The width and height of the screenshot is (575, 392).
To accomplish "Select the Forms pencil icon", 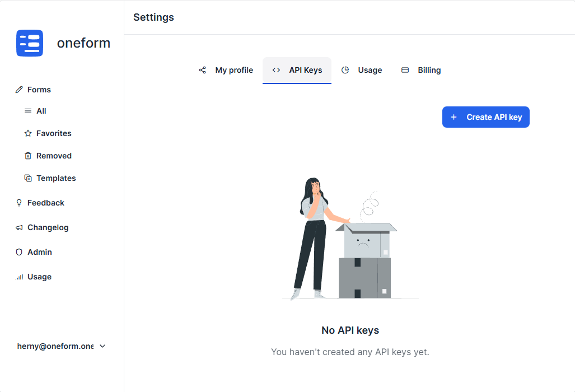I will coord(18,89).
